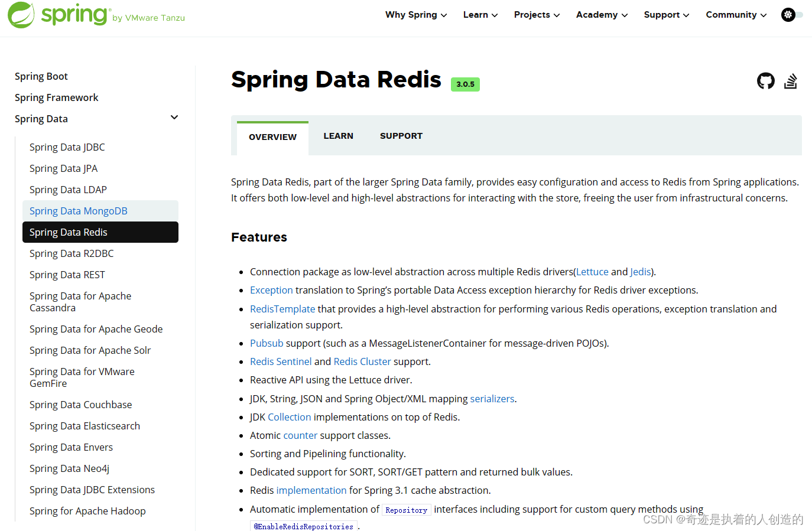
Task: Select Spring Data Envers project
Action: tap(71, 447)
